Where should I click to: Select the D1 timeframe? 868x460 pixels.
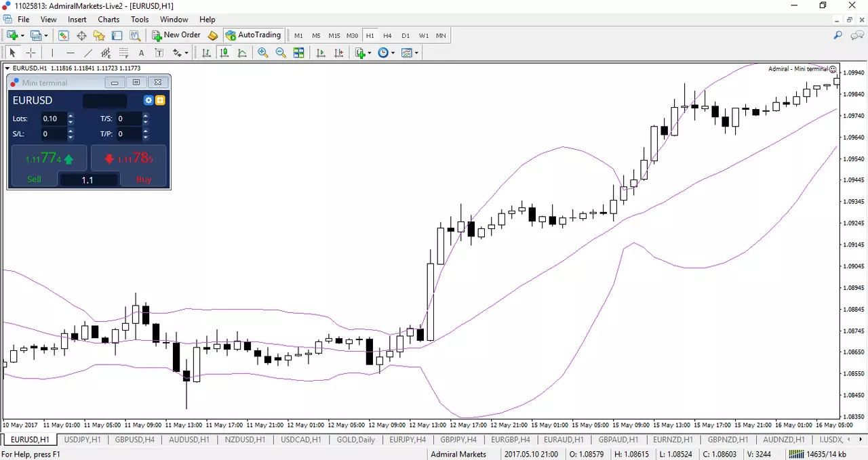click(x=406, y=35)
